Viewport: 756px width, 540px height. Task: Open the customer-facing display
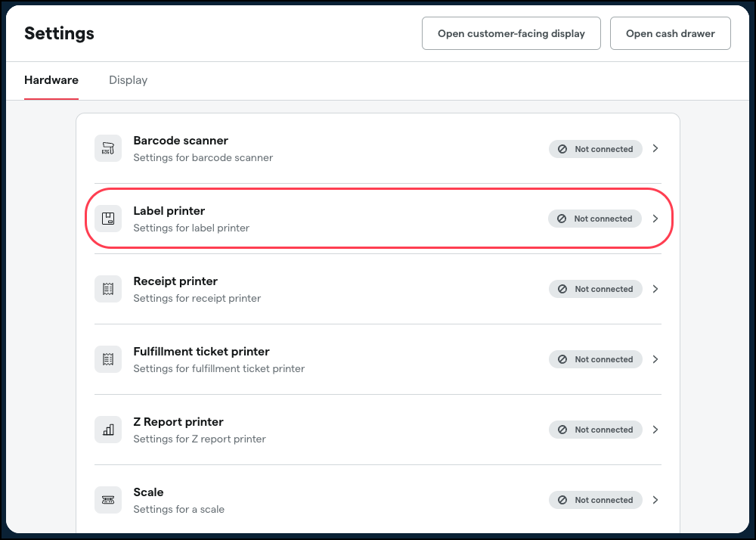[511, 33]
